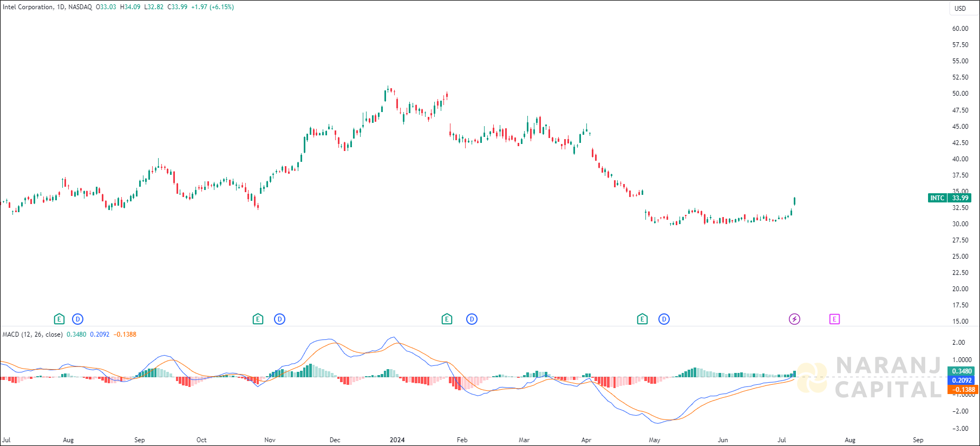Click the INTC price label tag
This screenshot has width=980, height=446.
[x=937, y=198]
